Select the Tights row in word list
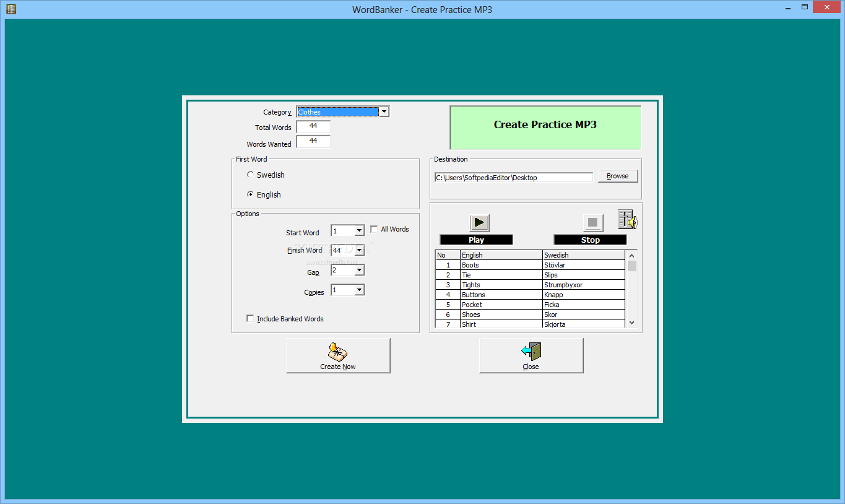This screenshot has width=845, height=504. click(x=530, y=285)
